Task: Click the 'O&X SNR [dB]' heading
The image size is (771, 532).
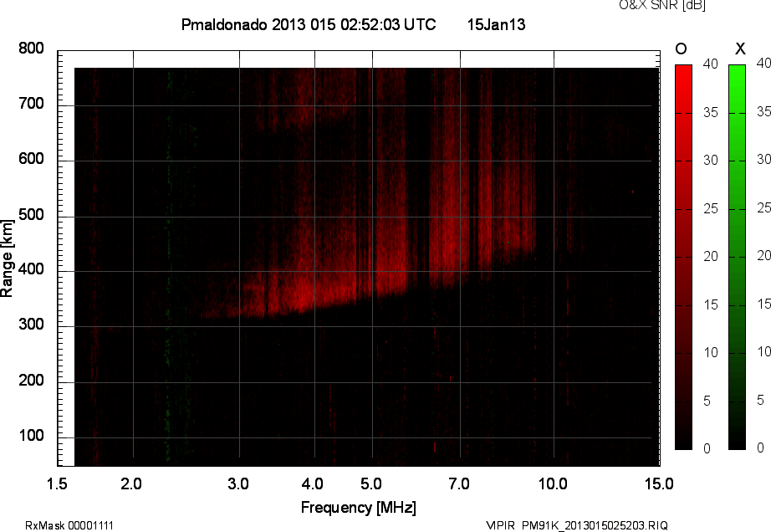Action: pyautogui.click(x=661, y=5)
